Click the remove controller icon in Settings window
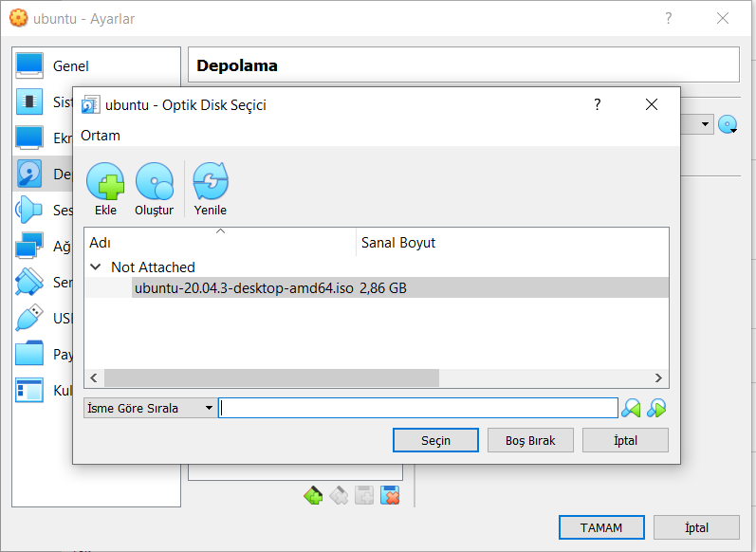The width and height of the screenshot is (756, 552). tap(339, 496)
